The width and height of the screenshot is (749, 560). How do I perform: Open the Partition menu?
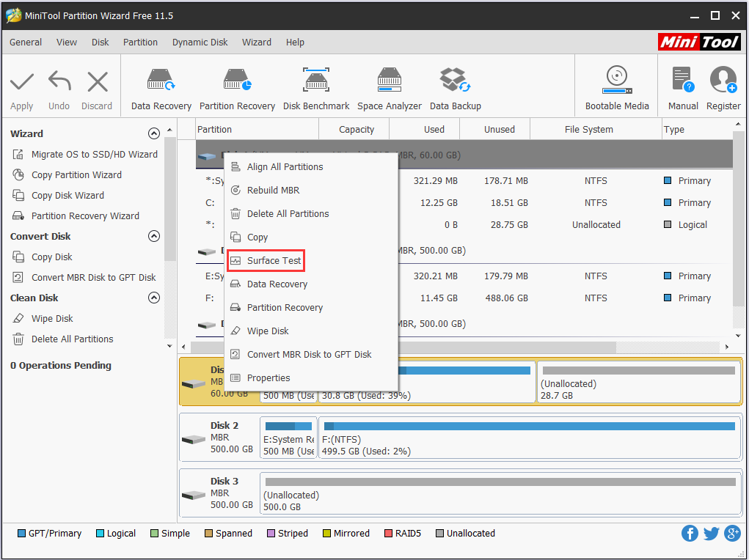(x=140, y=42)
